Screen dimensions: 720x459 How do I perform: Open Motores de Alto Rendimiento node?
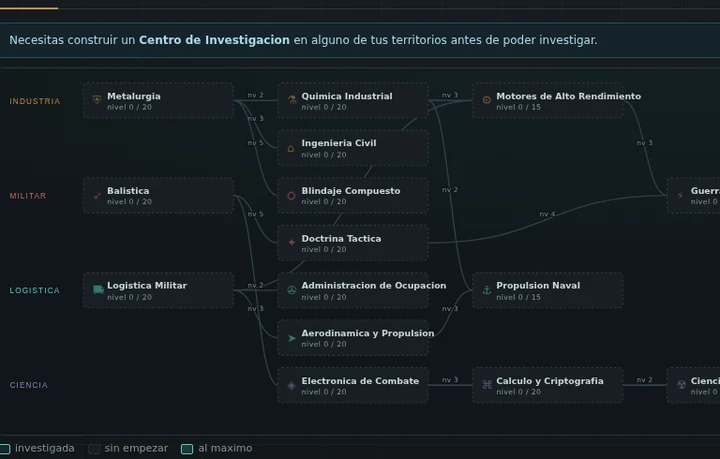547,101
